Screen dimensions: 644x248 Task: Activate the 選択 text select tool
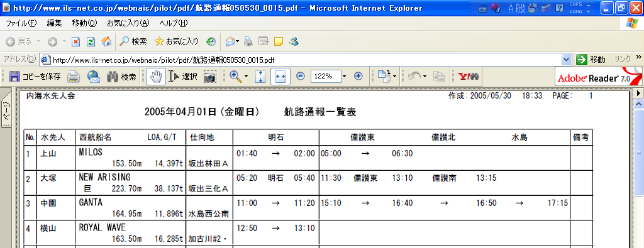click(x=183, y=76)
